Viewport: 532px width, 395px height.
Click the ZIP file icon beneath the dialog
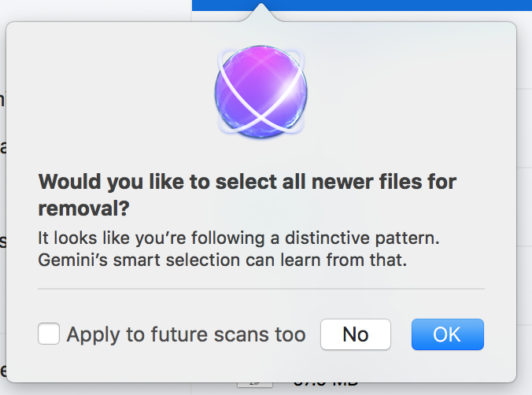[x=255, y=385]
